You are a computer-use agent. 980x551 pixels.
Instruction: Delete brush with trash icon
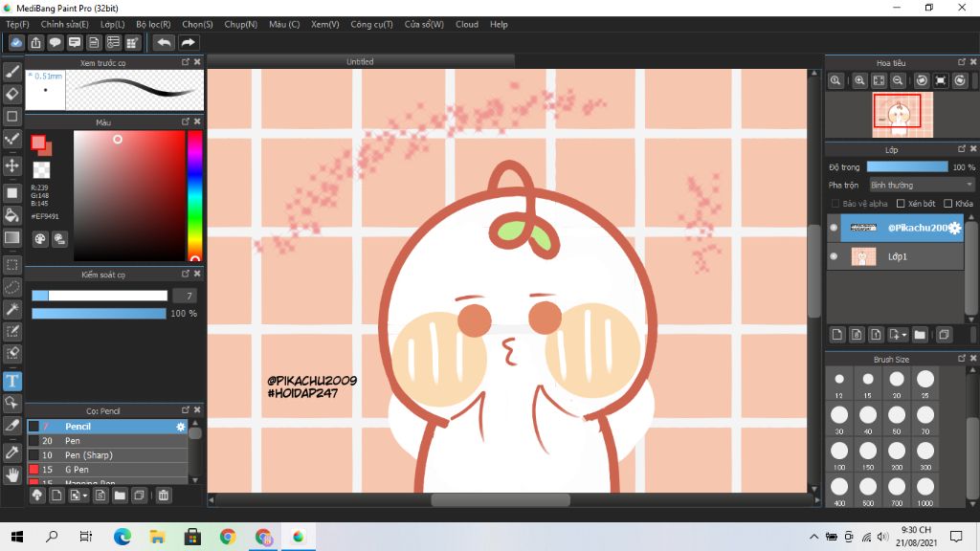(x=163, y=496)
